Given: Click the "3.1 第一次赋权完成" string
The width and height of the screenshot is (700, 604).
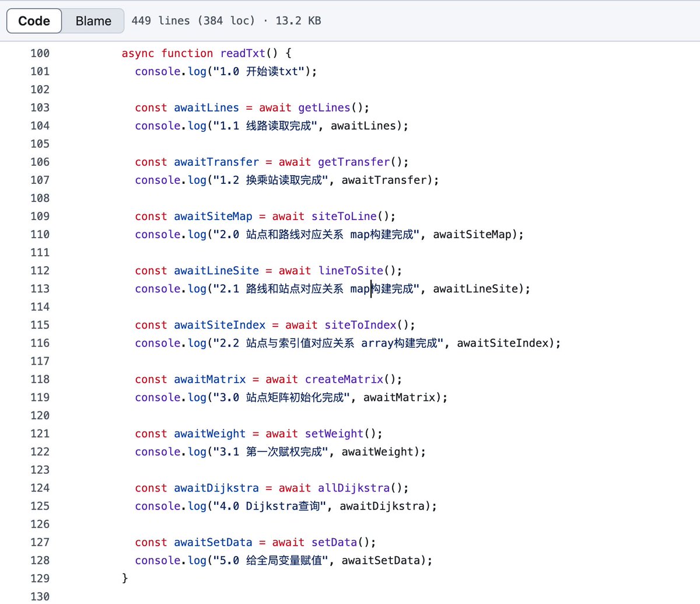Looking at the screenshot, I should (x=271, y=451).
